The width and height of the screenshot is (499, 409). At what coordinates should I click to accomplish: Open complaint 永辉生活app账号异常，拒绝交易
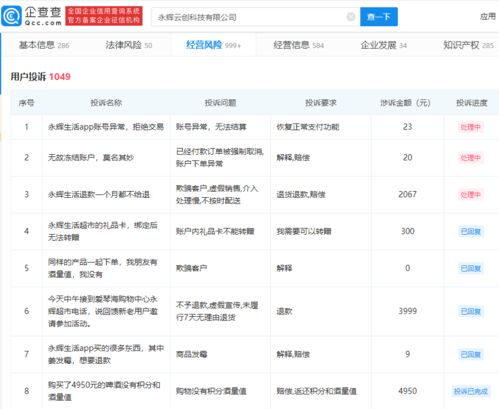coord(106,127)
